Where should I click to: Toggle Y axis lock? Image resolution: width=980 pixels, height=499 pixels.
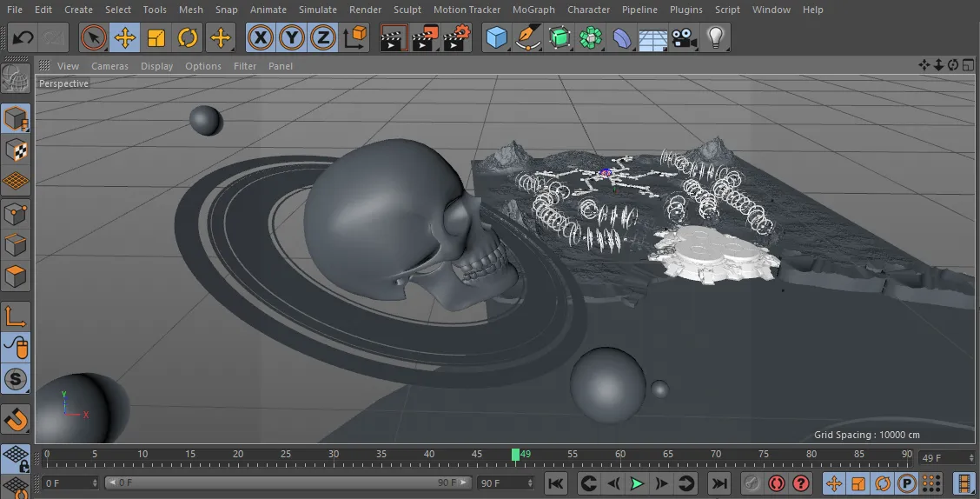[x=292, y=38]
